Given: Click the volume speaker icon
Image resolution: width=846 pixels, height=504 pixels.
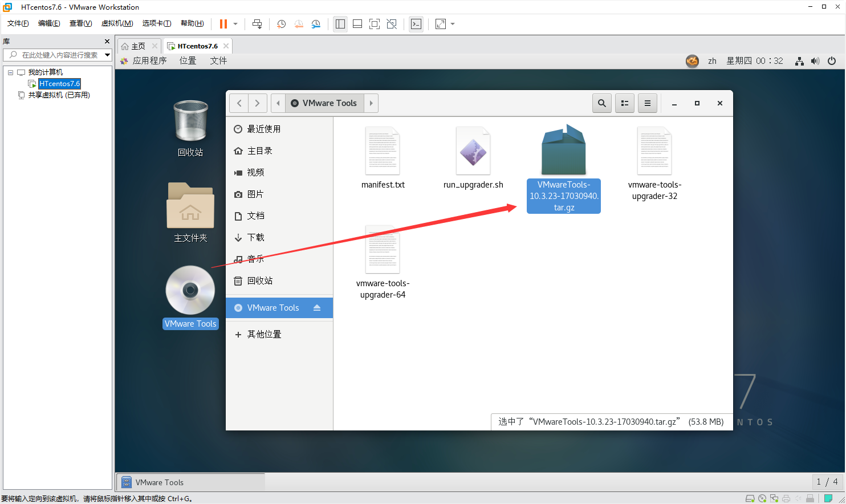Looking at the screenshot, I should [815, 61].
